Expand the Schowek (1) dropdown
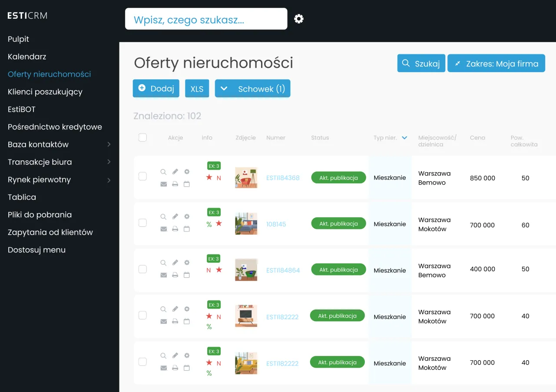The height and width of the screenshot is (392, 556). click(252, 88)
